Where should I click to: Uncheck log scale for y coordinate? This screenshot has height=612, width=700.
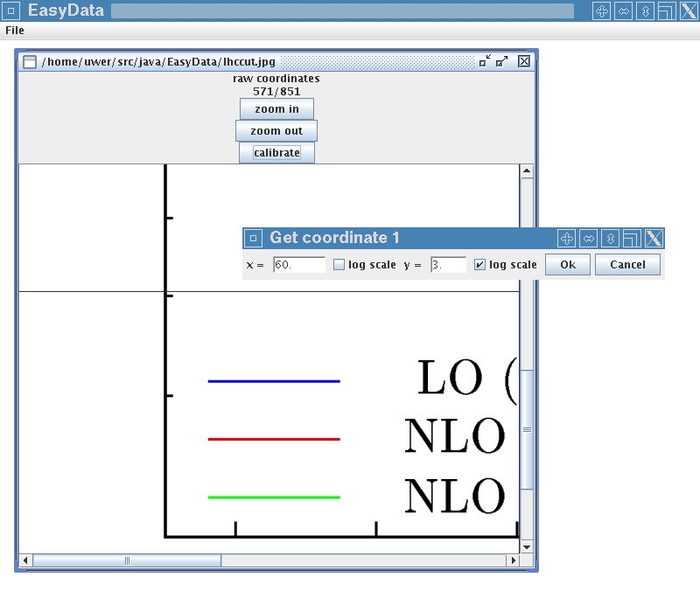point(479,265)
